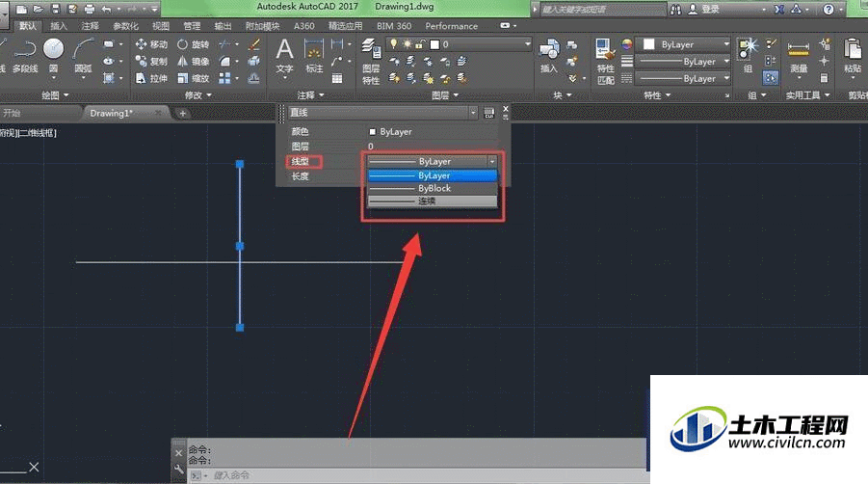
Task: Switch to the 插入 ribbon tab
Action: click(x=58, y=26)
